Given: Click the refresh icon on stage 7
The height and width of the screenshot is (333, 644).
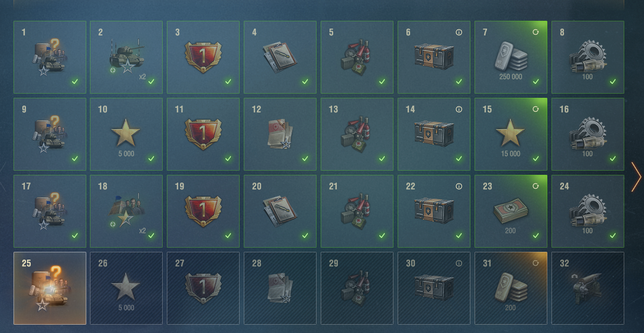Looking at the screenshot, I should [535, 32].
